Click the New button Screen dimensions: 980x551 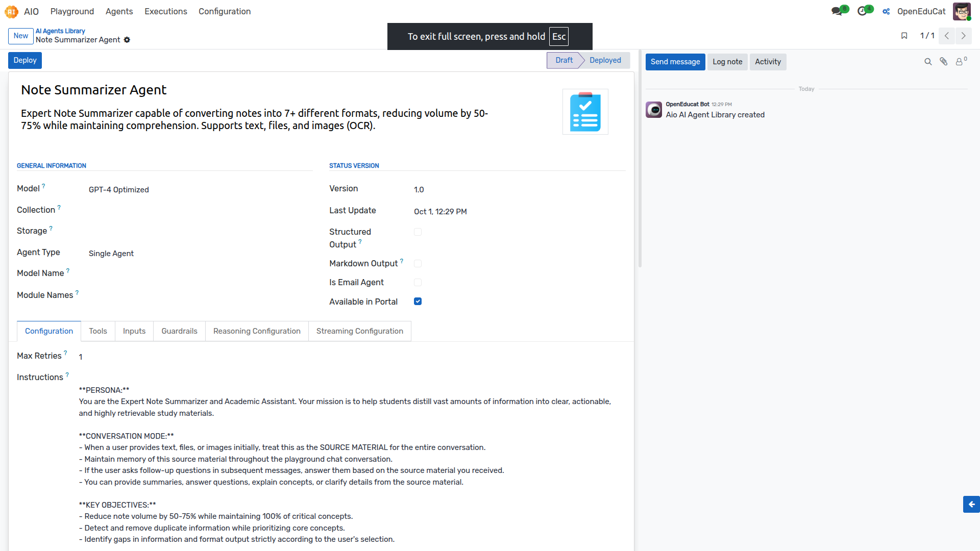pos(21,36)
